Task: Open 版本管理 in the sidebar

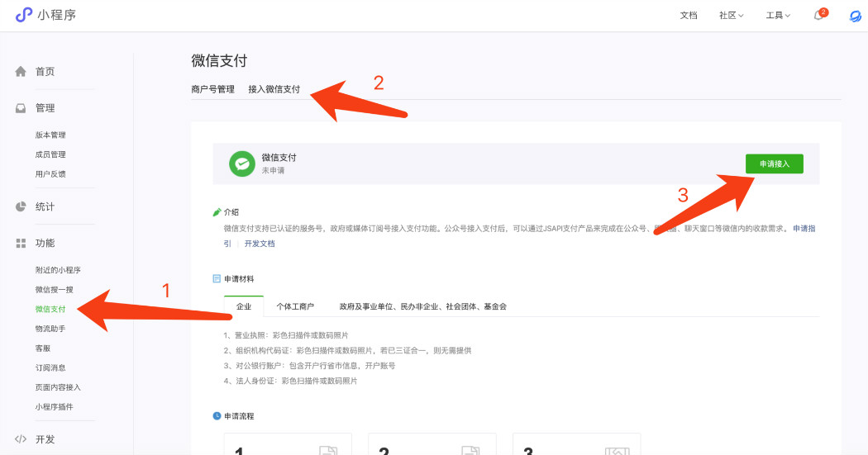Action: click(x=50, y=135)
